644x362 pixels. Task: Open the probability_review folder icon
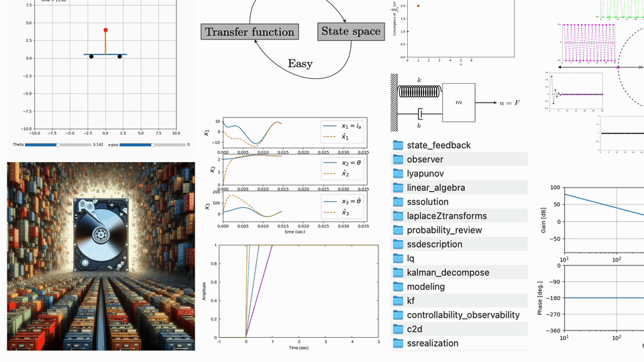[x=398, y=230]
